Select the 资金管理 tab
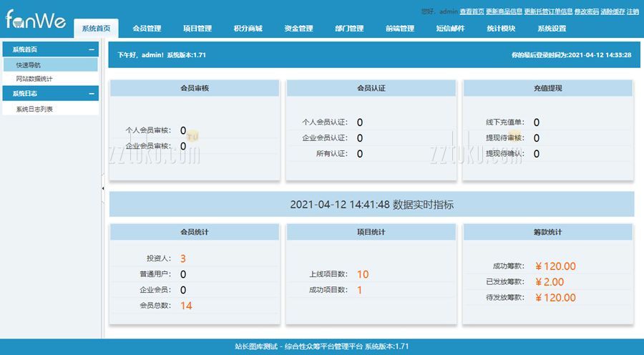 pos(298,29)
